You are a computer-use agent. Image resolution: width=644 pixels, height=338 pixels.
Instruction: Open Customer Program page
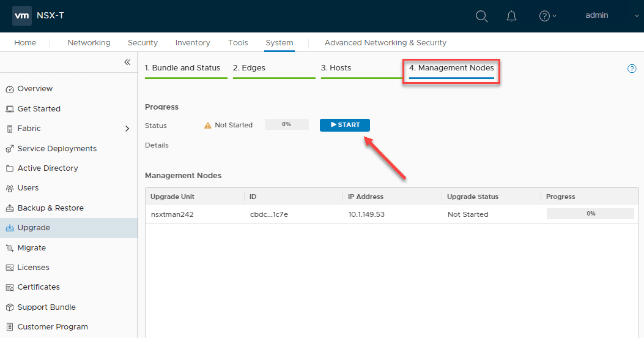click(x=53, y=327)
